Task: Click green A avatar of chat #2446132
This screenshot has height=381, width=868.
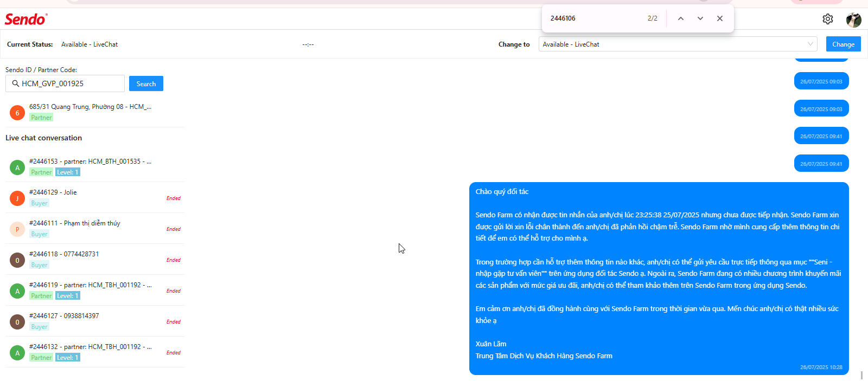Action: 17,353
